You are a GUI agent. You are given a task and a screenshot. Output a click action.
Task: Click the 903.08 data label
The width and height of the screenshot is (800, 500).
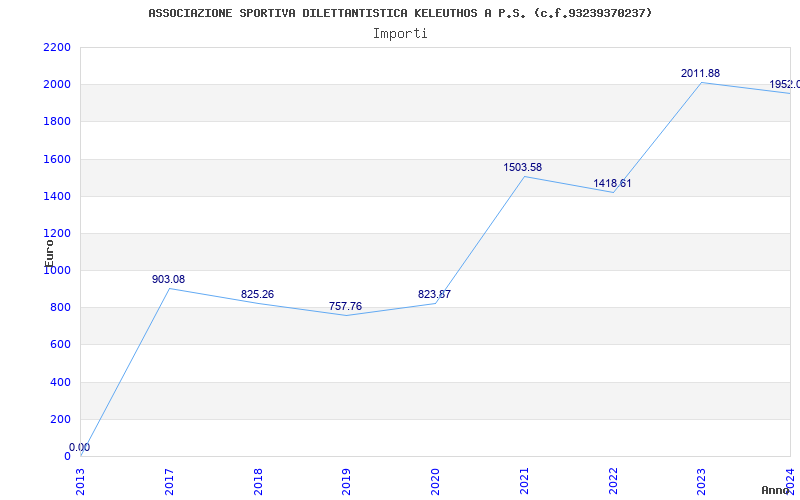click(168, 280)
